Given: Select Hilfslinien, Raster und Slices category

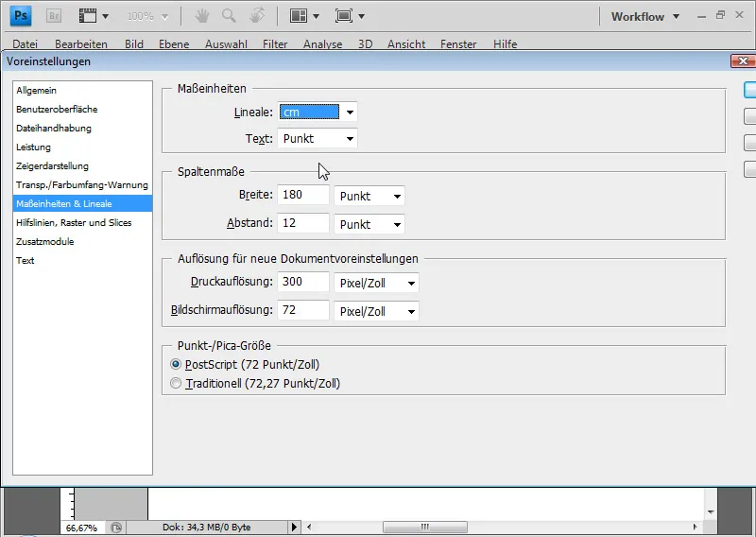Looking at the screenshot, I should (x=82, y=222).
